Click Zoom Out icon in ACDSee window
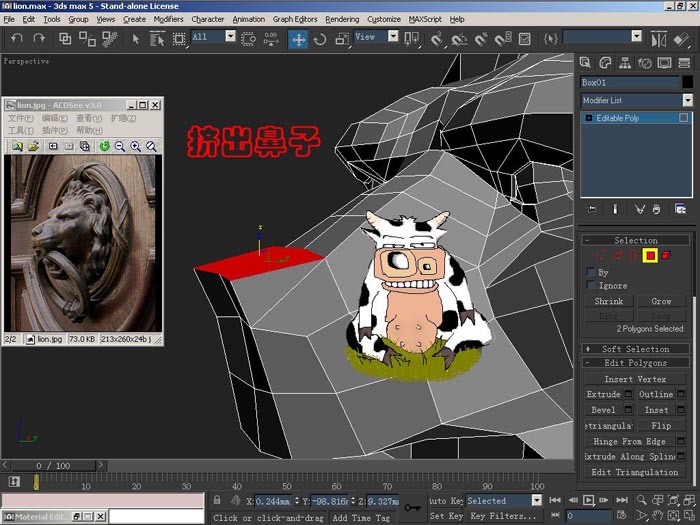 pos(120,146)
